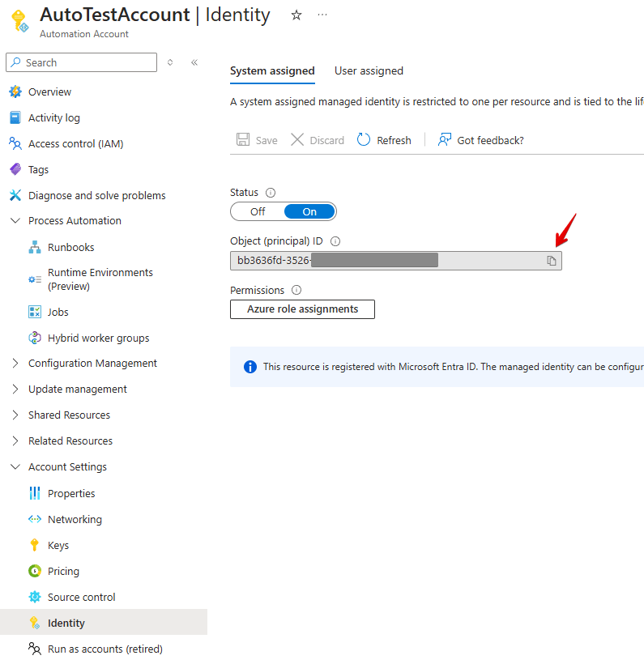The height and width of the screenshot is (664, 644).
Task: Switch to the User assigned tab
Action: tap(369, 71)
